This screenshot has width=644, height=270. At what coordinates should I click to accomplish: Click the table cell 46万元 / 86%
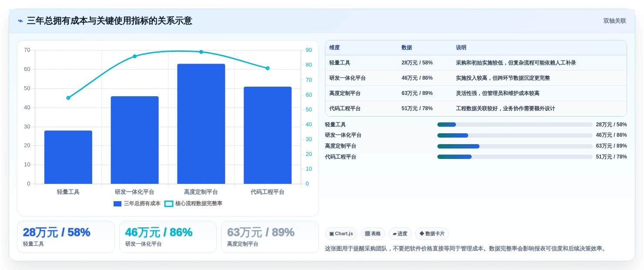click(417, 78)
